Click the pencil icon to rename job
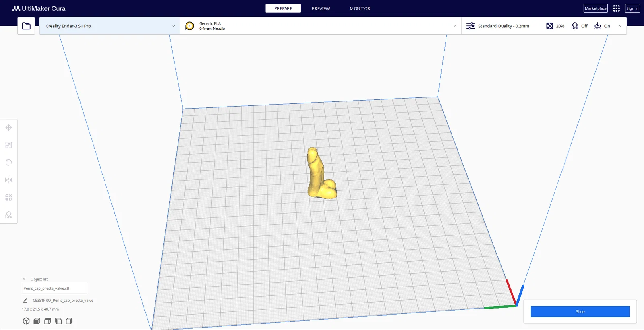Screen dimensions: 644x330 [25, 300]
